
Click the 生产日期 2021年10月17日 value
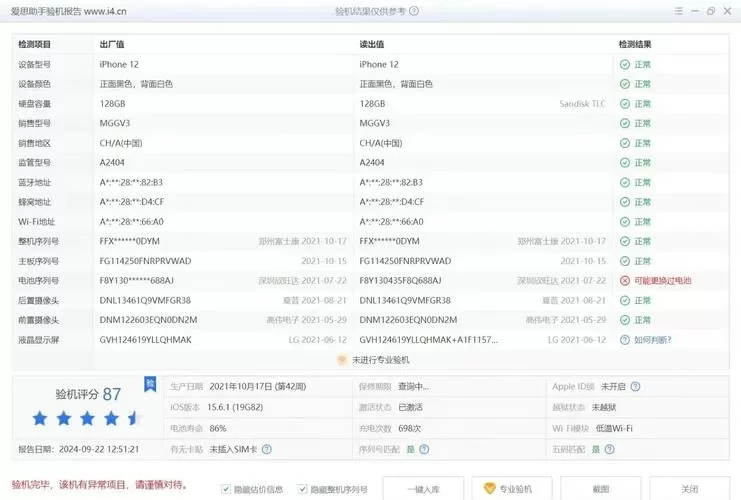258,387
